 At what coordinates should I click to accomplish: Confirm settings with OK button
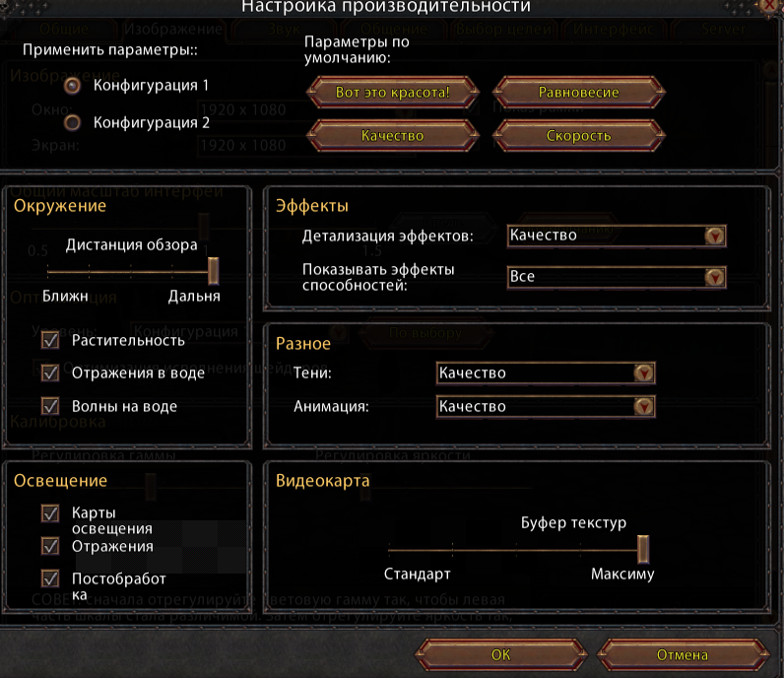(x=501, y=655)
